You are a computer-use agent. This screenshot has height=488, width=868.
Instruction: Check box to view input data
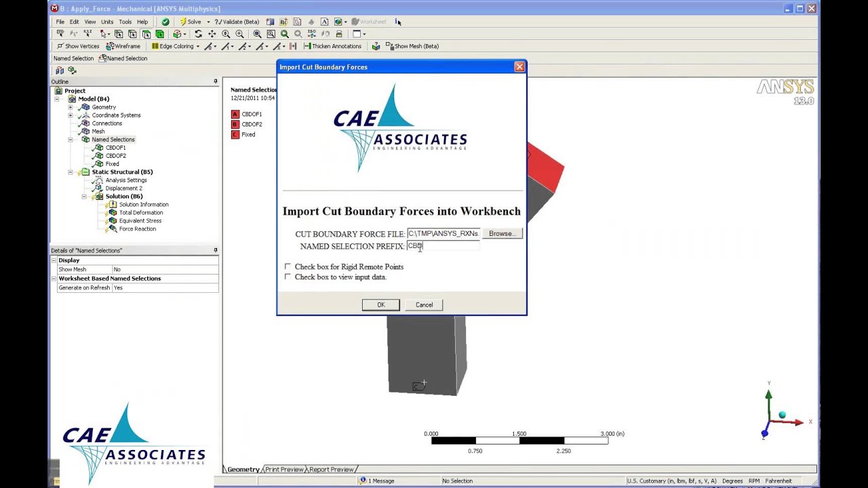288,277
